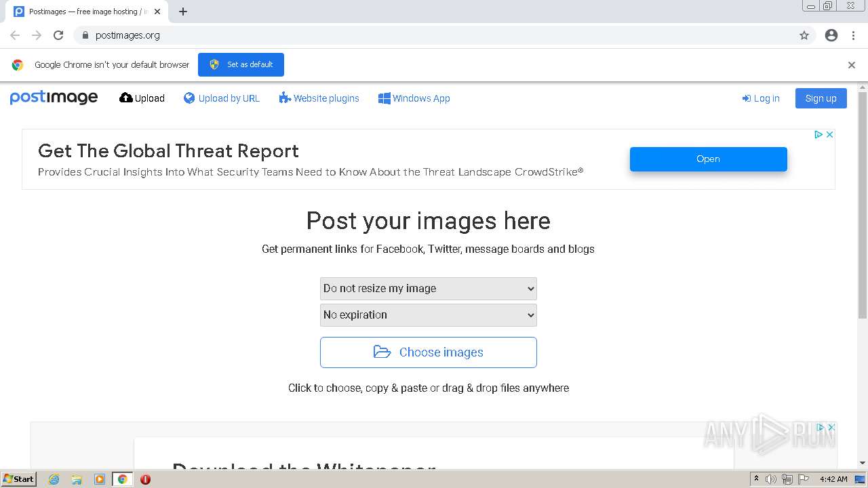This screenshot has width=868, height=488.
Task: Click Log in link
Action: tap(761, 98)
